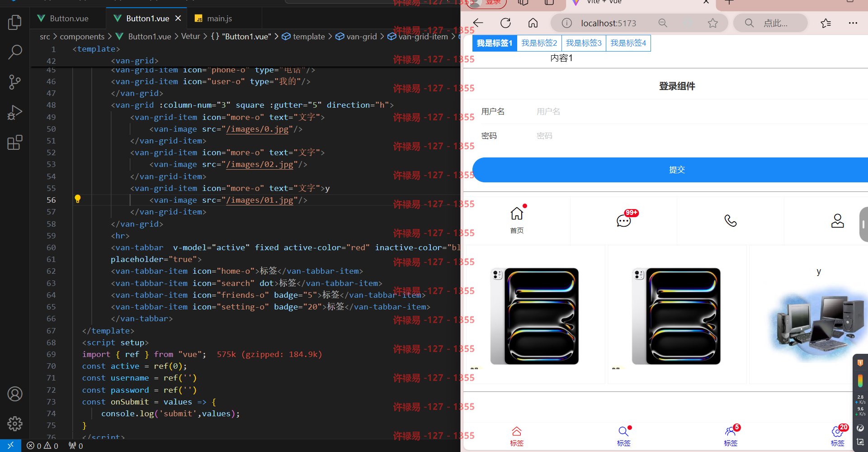868x452 pixels.
Task: Click the remote window indicator in status bar
Action: click(x=10, y=446)
